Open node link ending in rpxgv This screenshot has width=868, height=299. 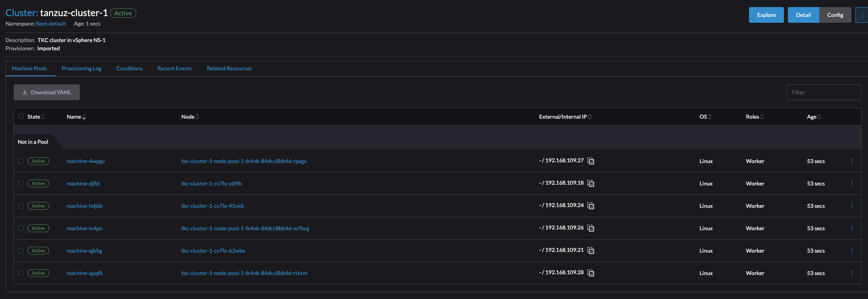[x=244, y=161]
